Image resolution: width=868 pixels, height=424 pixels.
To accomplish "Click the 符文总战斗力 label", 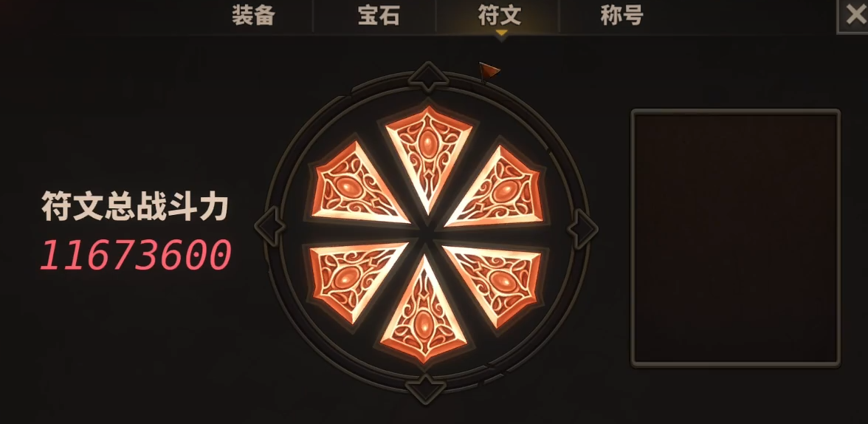I will (x=134, y=208).
